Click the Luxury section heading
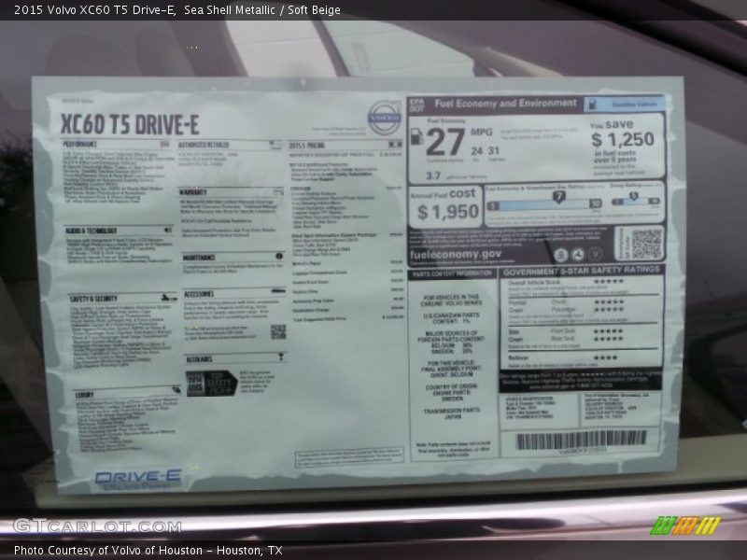This screenshot has width=747, height=560. [84, 395]
